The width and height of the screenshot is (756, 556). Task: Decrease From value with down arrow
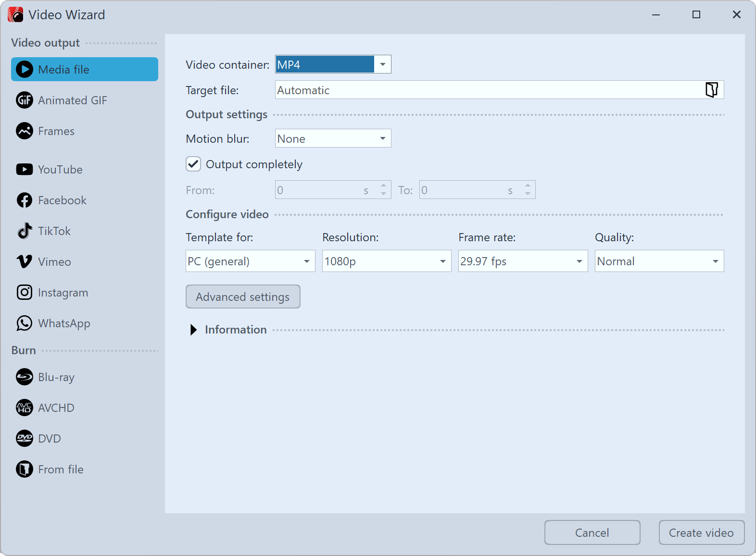pyautogui.click(x=383, y=194)
